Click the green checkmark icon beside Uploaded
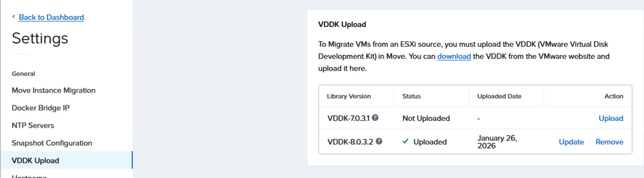Viewport: 644px width, 178px height. pyautogui.click(x=405, y=141)
